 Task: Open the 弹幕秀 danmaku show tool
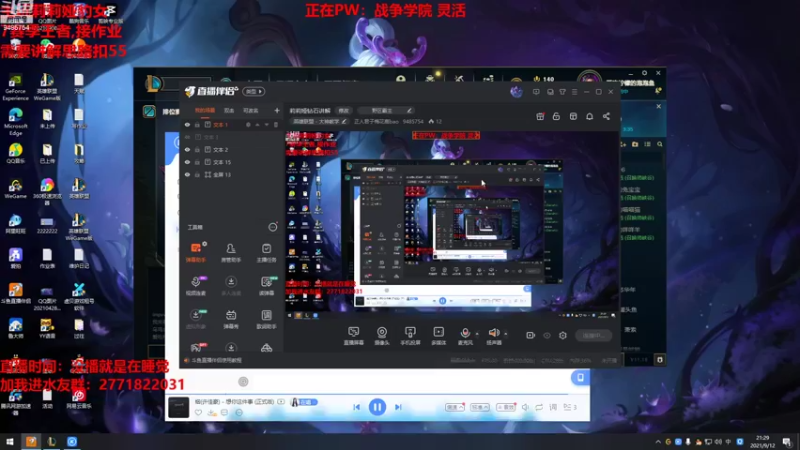[x=231, y=319]
